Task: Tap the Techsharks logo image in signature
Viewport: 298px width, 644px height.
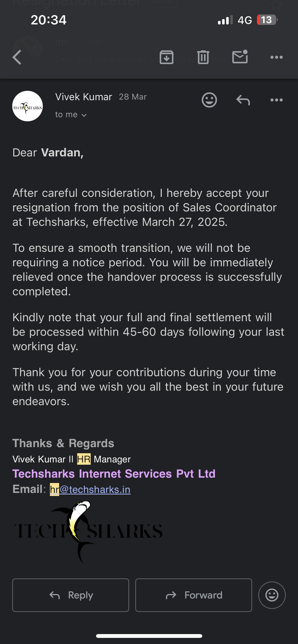Action: tap(88, 531)
